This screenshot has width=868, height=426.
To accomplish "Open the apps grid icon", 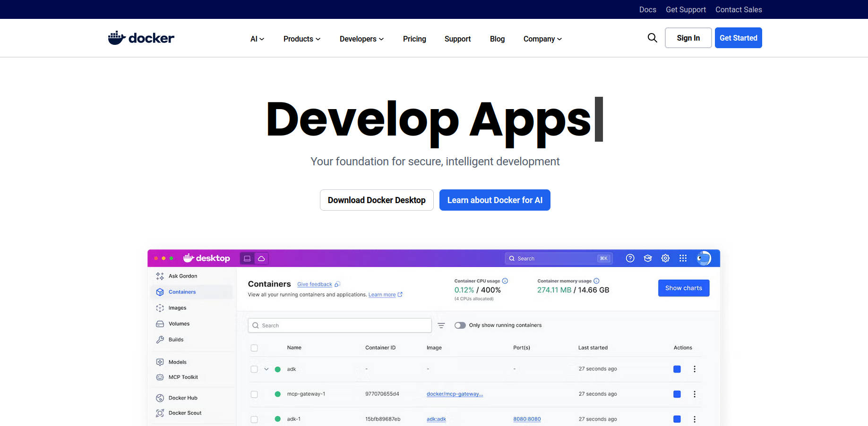I will pyautogui.click(x=683, y=258).
